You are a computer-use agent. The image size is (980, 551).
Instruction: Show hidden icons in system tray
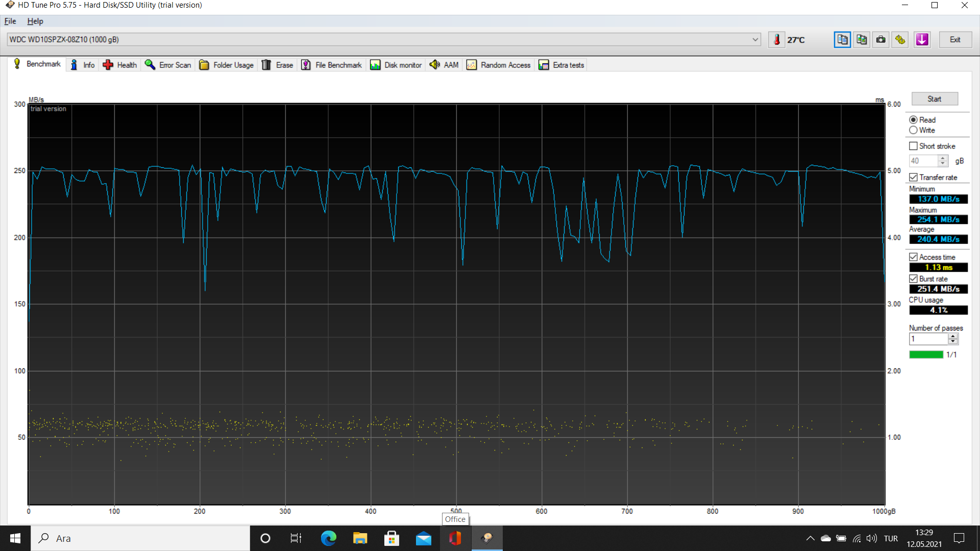click(810, 538)
